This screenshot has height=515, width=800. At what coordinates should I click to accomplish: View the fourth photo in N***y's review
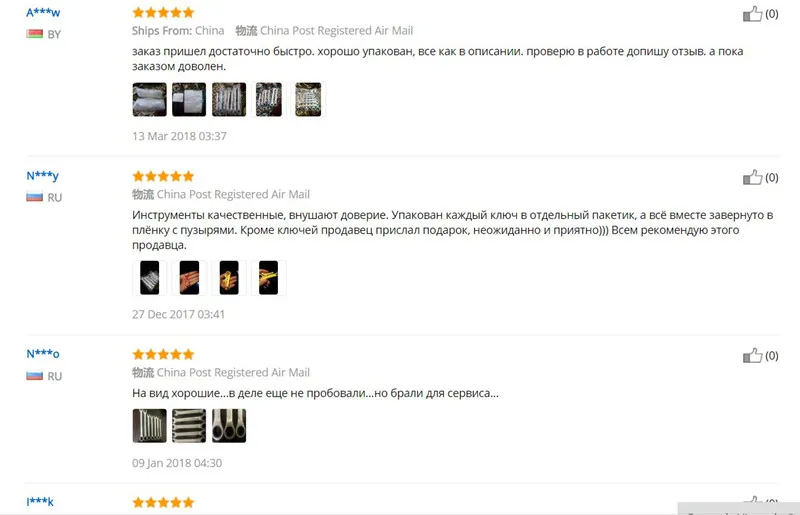tap(268, 278)
